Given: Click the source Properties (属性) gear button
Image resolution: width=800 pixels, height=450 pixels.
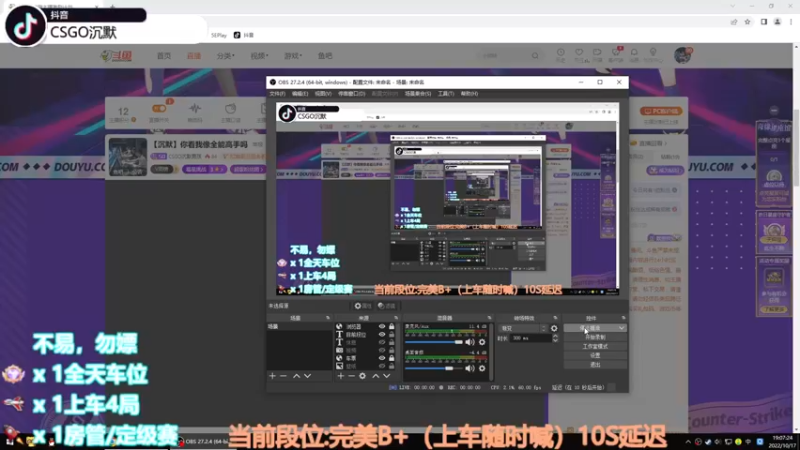Looking at the screenshot, I should 363,306.
